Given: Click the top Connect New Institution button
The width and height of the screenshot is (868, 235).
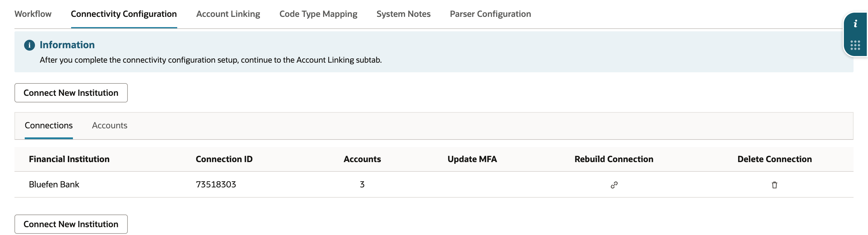Looking at the screenshot, I should 71,93.
